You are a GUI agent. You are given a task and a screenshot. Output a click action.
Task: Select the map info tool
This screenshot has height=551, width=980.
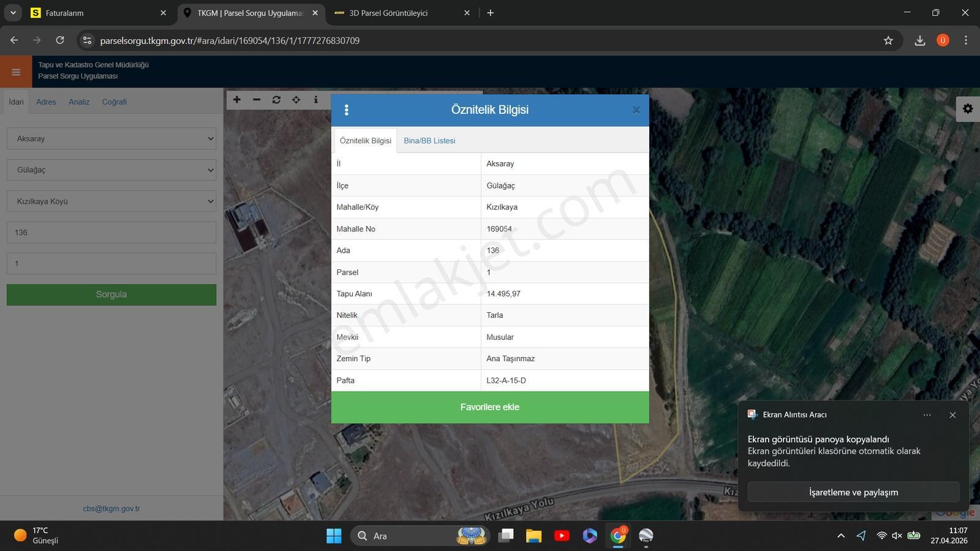[316, 100]
